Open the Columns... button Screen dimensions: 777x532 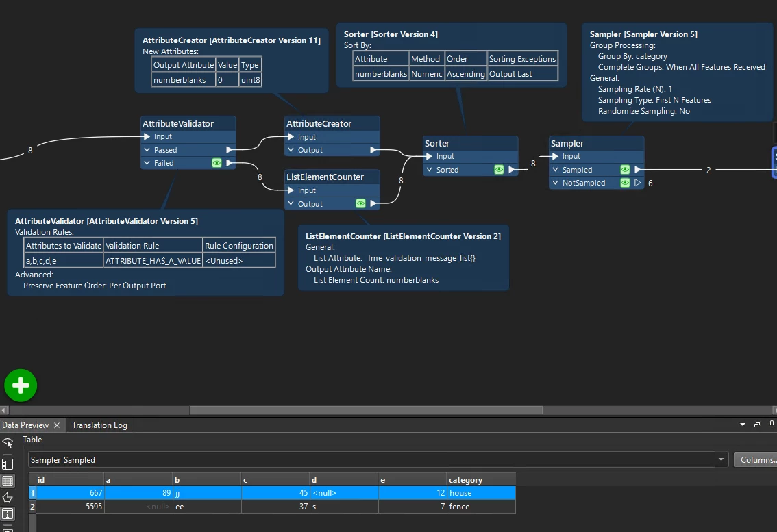[756, 459]
